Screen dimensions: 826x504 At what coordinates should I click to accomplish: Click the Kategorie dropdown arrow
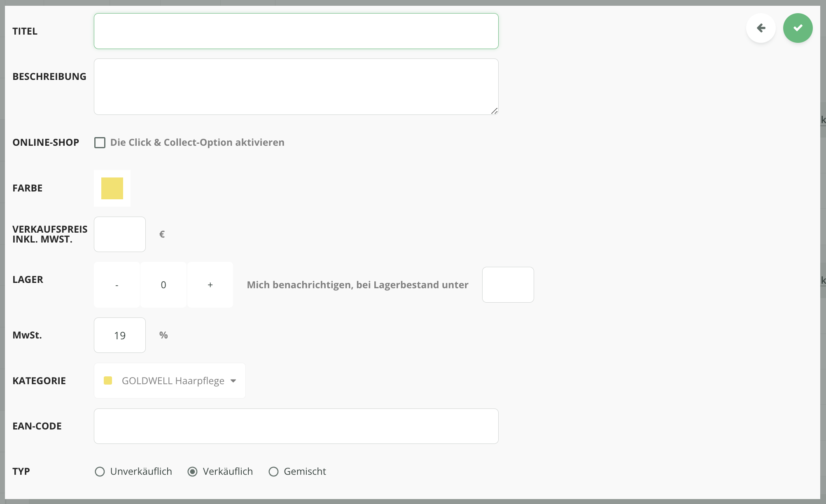point(233,381)
